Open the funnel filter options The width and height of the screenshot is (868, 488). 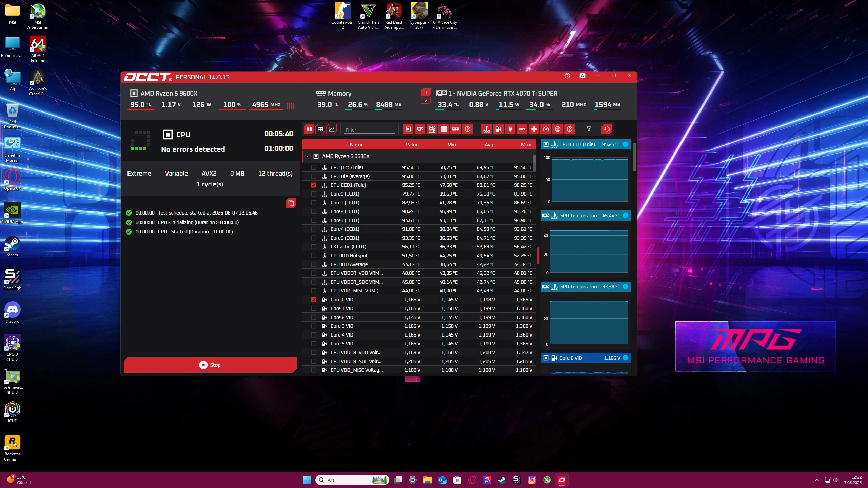[x=589, y=129]
